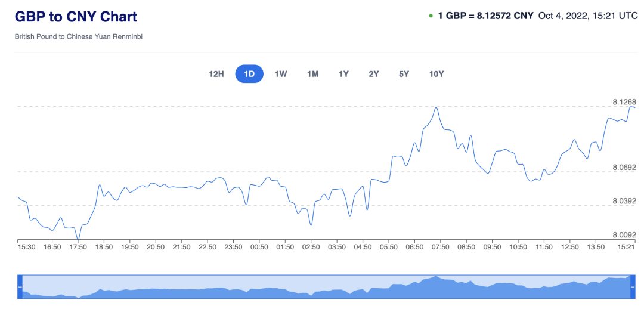The image size is (644, 309).
Task: Click the GBP to CNY Chart title
Action: [x=76, y=17]
